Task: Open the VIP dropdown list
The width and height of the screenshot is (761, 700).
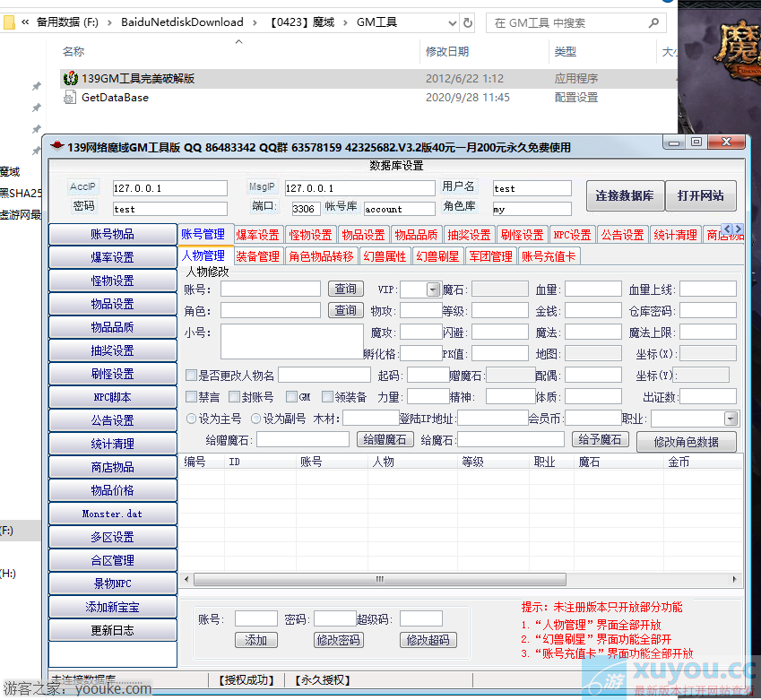Action: tap(434, 290)
